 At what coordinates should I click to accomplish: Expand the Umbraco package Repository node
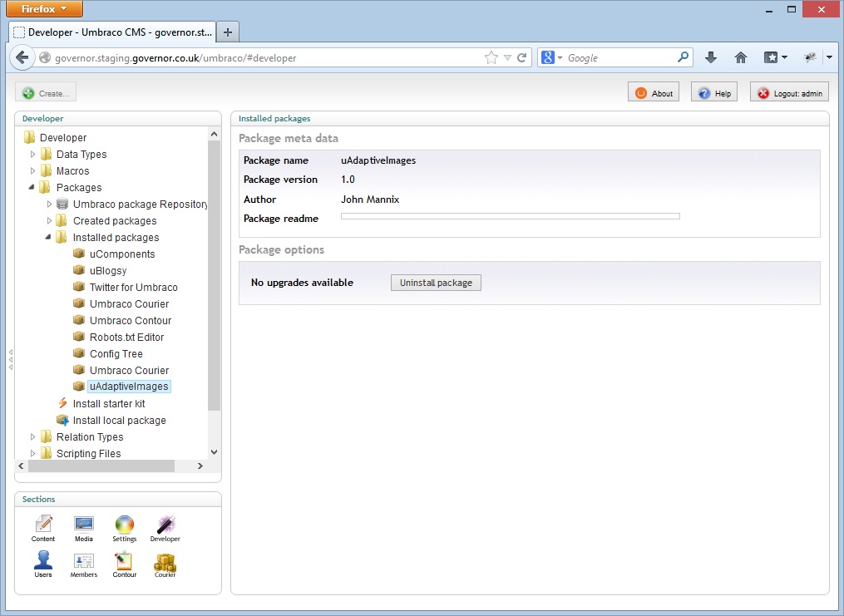point(49,205)
